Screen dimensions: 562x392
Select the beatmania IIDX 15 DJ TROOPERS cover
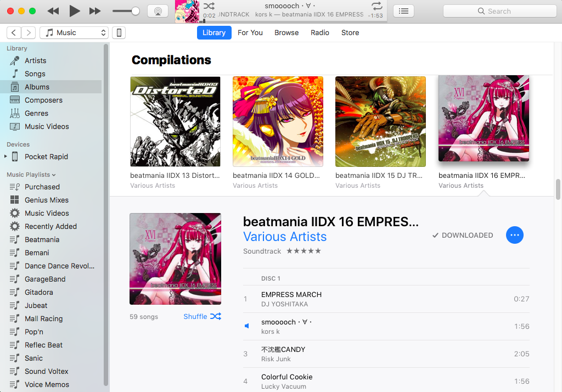pyautogui.click(x=381, y=121)
